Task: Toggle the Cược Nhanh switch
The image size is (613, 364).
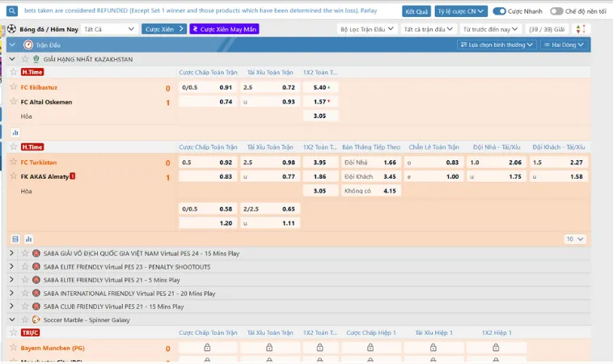Action: 500,11
